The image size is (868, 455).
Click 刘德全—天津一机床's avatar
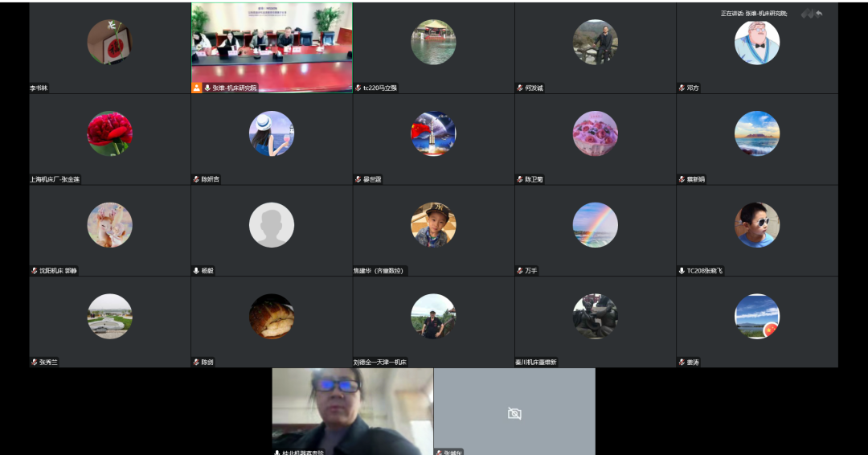(x=433, y=316)
